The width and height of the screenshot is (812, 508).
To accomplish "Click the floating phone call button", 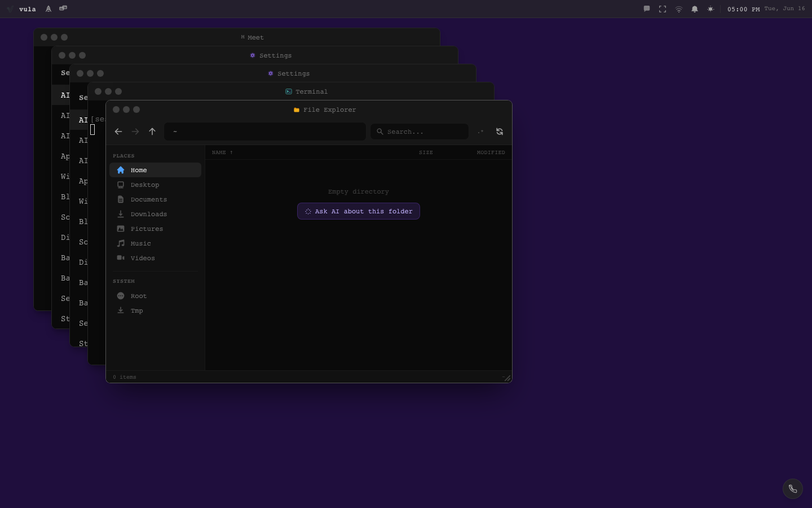I will pyautogui.click(x=793, y=489).
